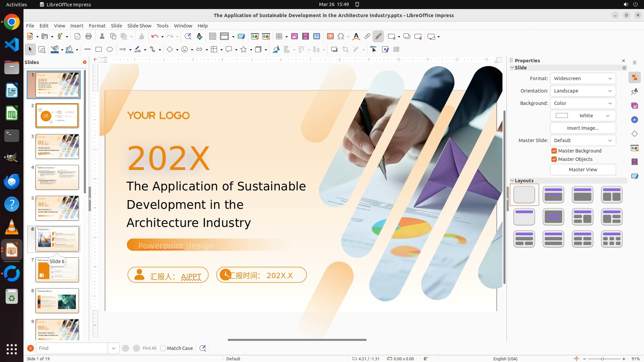644x362 pixels.
Task: Click the Master View button
Action: [x=583, y=170]
